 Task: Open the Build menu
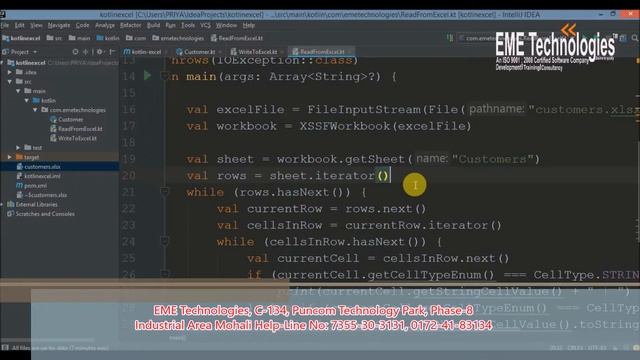[x=153, y=25]
